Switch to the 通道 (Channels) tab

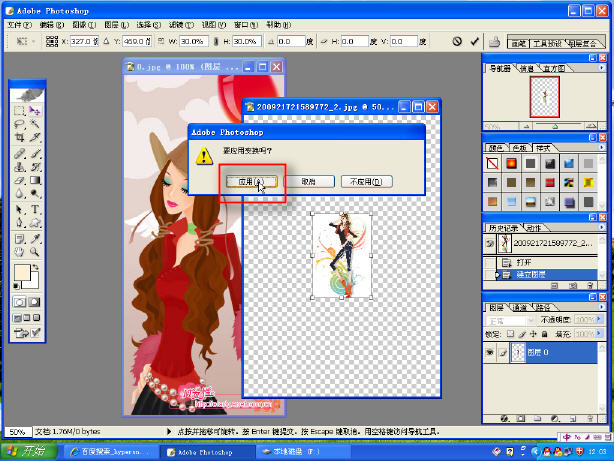520,307
